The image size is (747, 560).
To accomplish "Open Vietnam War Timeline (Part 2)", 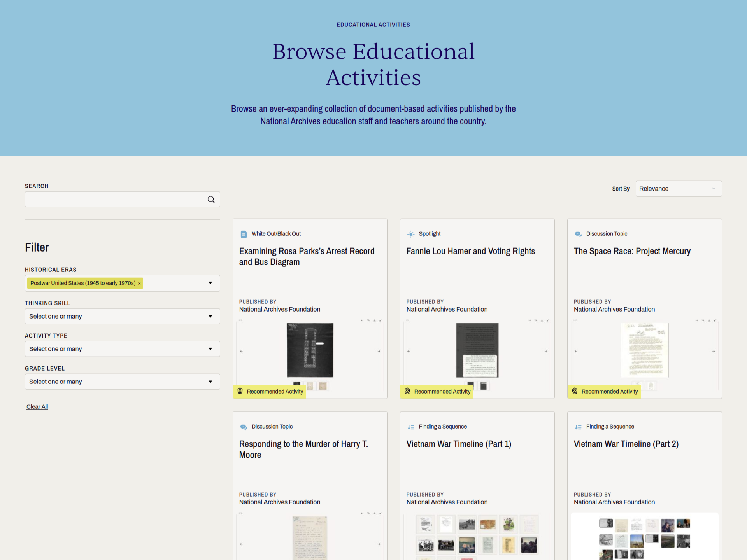I will pyautogui.click(x=626, y=444).
